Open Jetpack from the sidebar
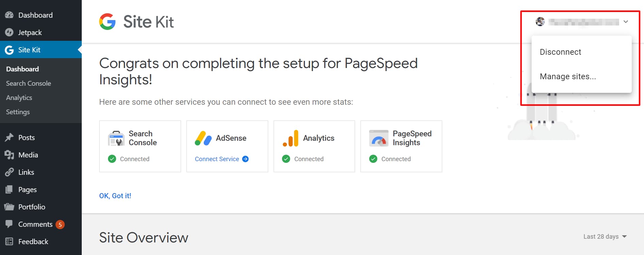 [30, 32]
